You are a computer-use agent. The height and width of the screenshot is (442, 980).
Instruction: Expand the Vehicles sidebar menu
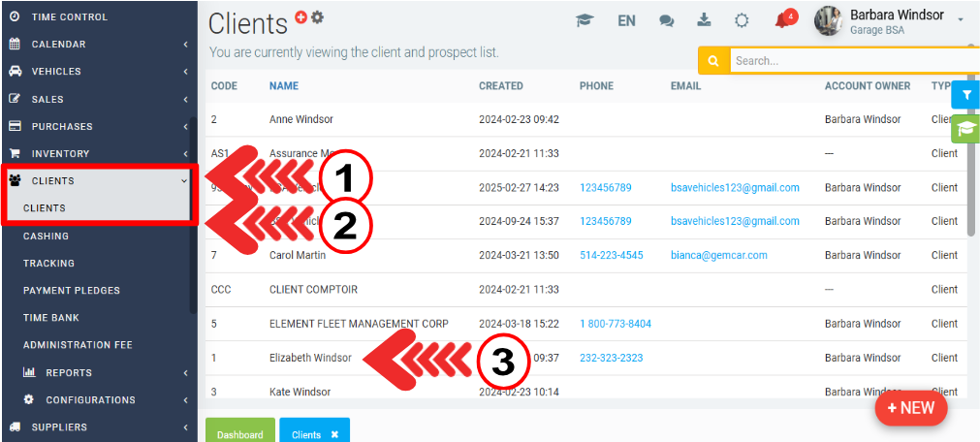click(97, 72)
